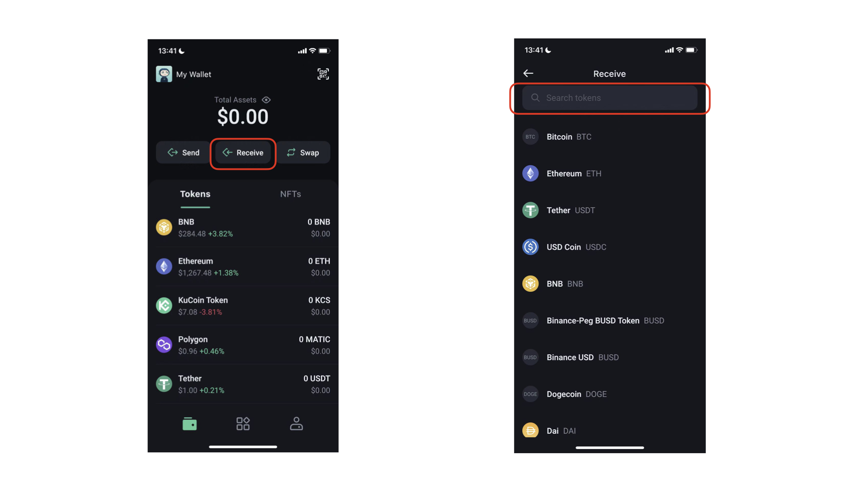The height and width of the screenshot is (488, 868).
Task: Tap the apps grid icon in bottom nav
Action: (x=243, y=423)
